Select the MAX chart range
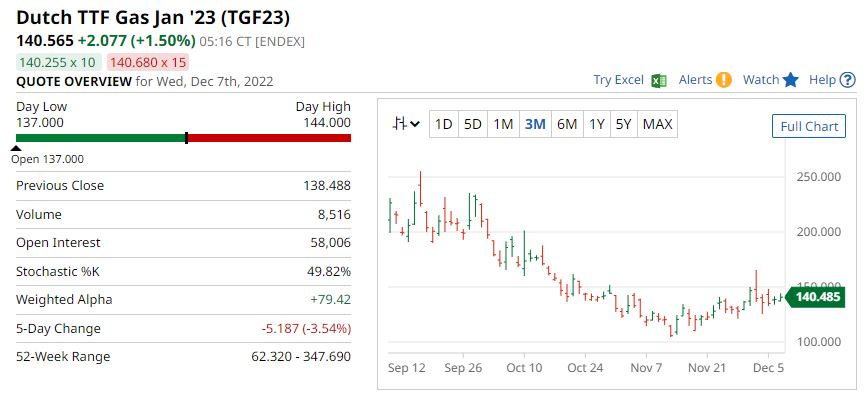Viewport: 868px width, 404px height. [x=657, y=124]
